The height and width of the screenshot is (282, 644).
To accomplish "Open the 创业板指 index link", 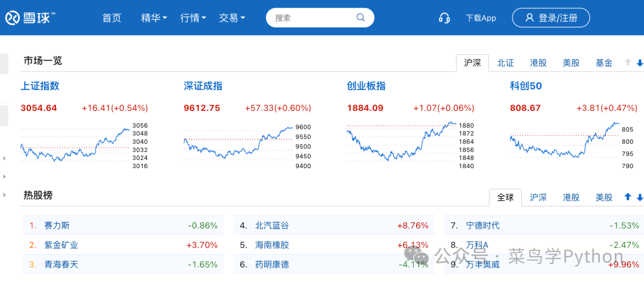I will [x=366, y=86].
